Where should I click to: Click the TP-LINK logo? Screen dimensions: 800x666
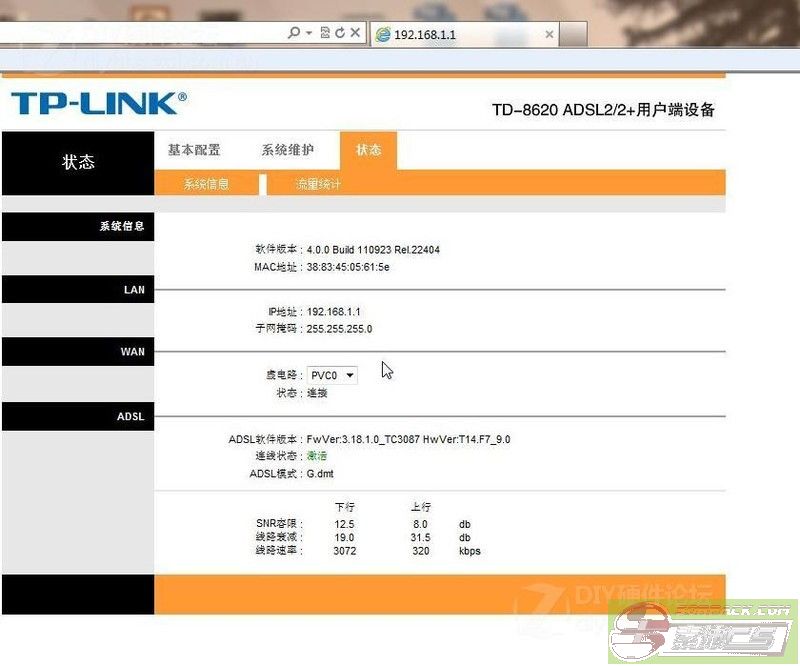[x=98, y=103]
